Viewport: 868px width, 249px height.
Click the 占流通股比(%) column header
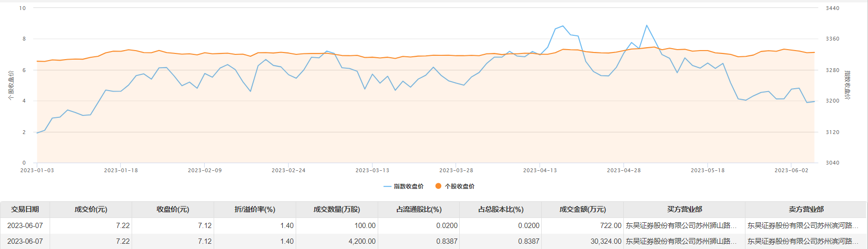(x=419, y=209)
